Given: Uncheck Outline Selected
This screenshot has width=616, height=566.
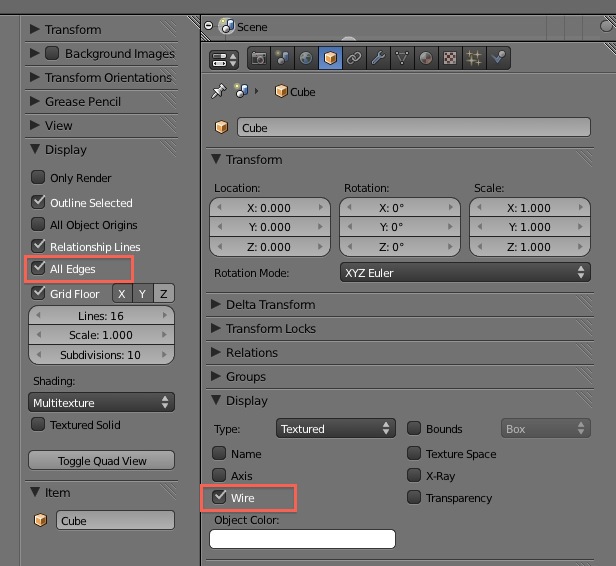Looking at the screenshot, I should (38, 202).
